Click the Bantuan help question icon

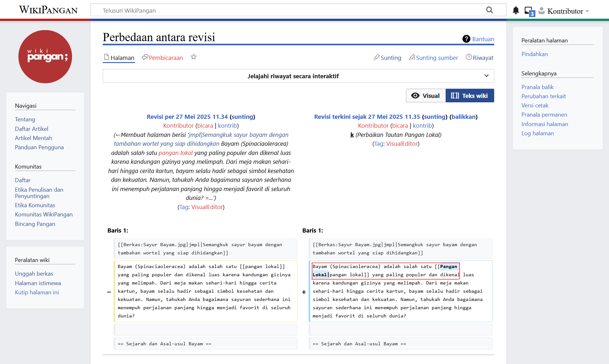pyautogui.click(x=466, y=39)
